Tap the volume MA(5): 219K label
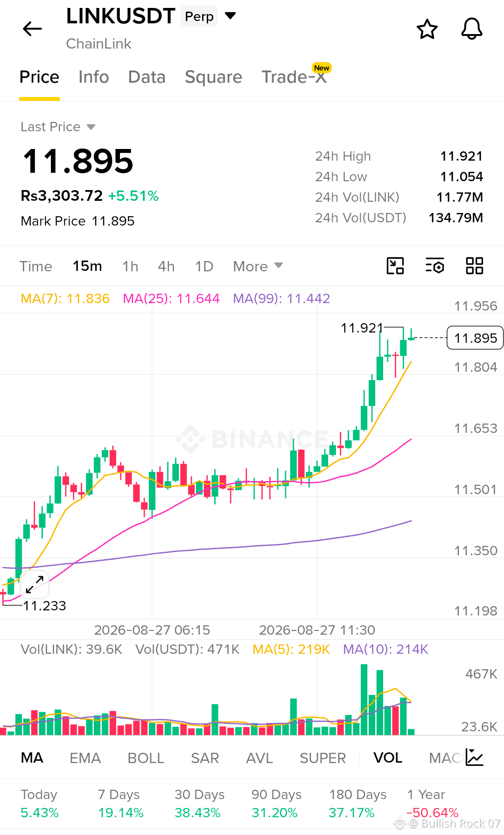Viewport: 504px width, 835px height. coord(291,649)
